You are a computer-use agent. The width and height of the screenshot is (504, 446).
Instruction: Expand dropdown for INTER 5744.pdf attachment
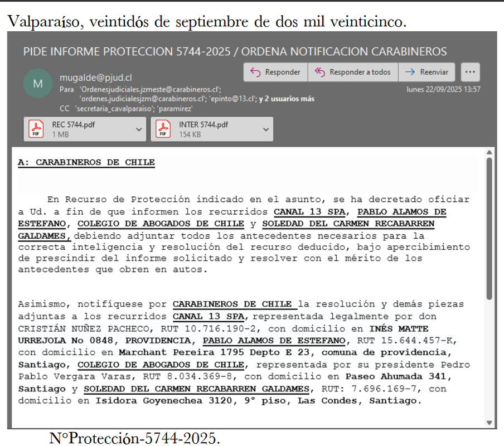point(266,129)
